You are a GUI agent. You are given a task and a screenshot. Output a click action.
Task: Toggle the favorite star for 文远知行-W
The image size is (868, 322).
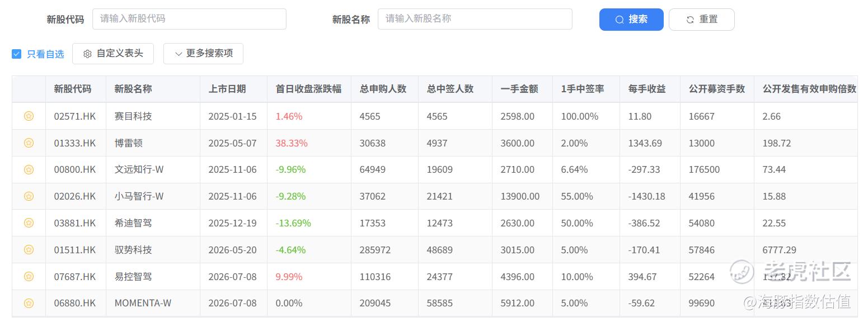pyautogui.click(x=29, y=169)
